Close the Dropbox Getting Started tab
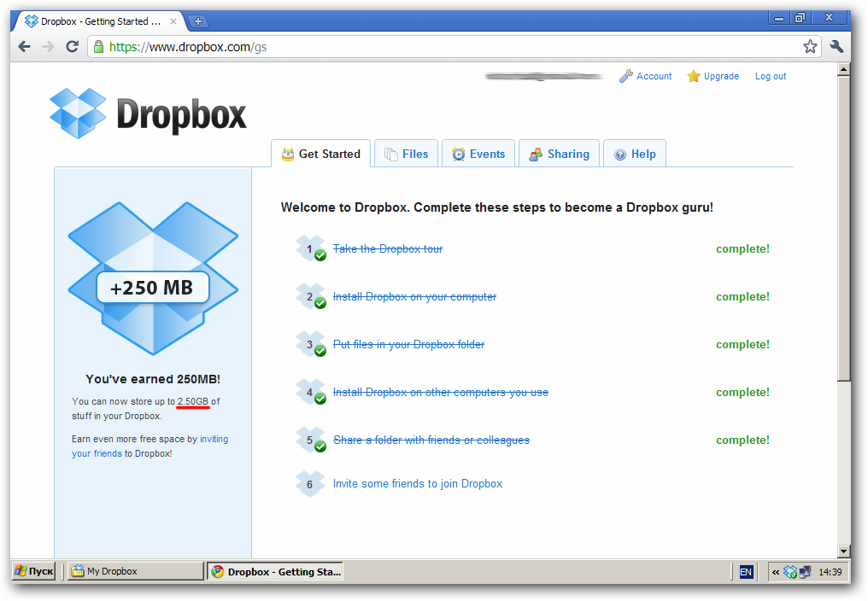868x601 pixels. (173, 21)
